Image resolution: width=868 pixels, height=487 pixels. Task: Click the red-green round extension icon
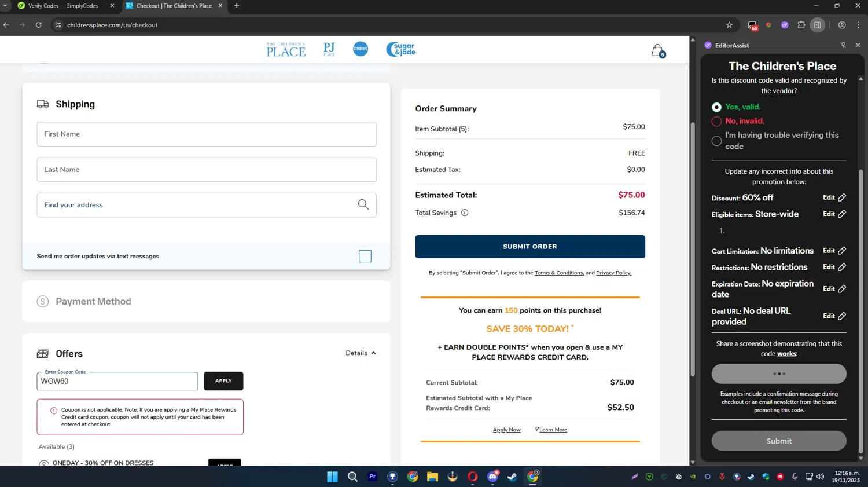768,25
